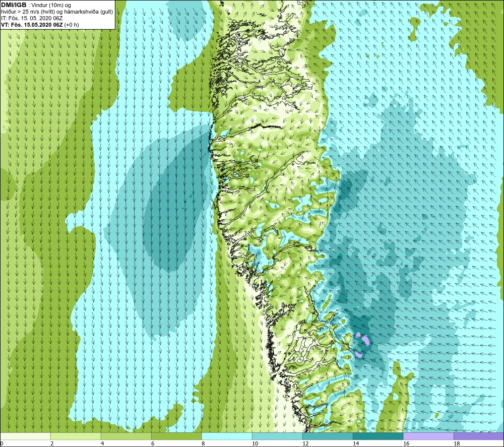Image resolution: width=504 pixels, height=447 pixels.
Task: Click the scale label '4'
Action: (x=102, y=443)
